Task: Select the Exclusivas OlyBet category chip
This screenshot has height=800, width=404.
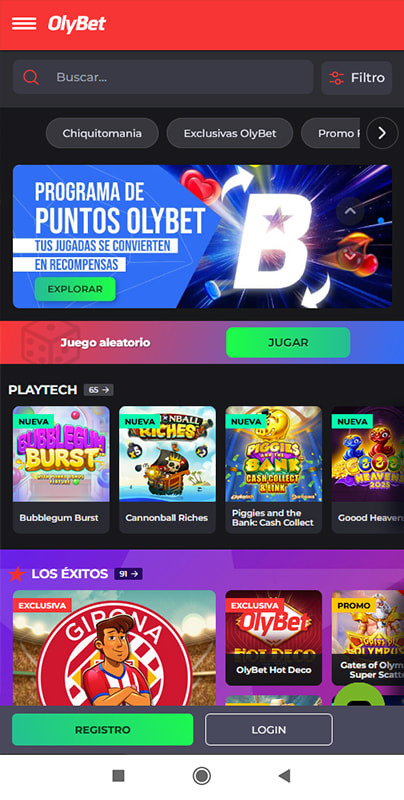Action: coord(230,133)
